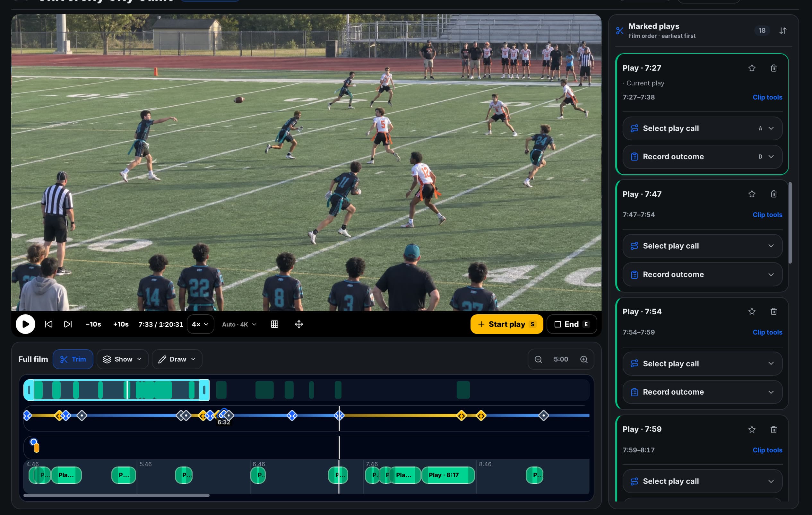Delete the Play · 7:27 card
The width and height of the screenshot is (812, 515).
click(773, 68)
